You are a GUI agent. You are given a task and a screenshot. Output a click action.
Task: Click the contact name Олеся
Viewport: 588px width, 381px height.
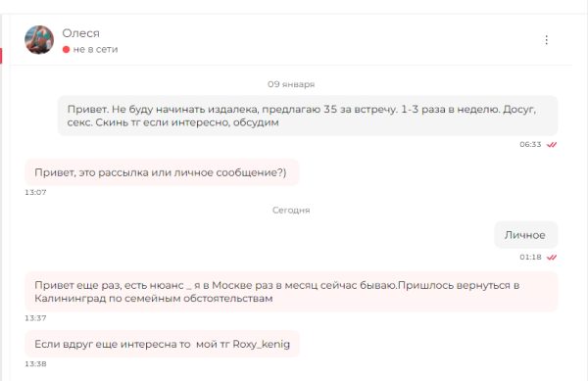tap(81, 33)
